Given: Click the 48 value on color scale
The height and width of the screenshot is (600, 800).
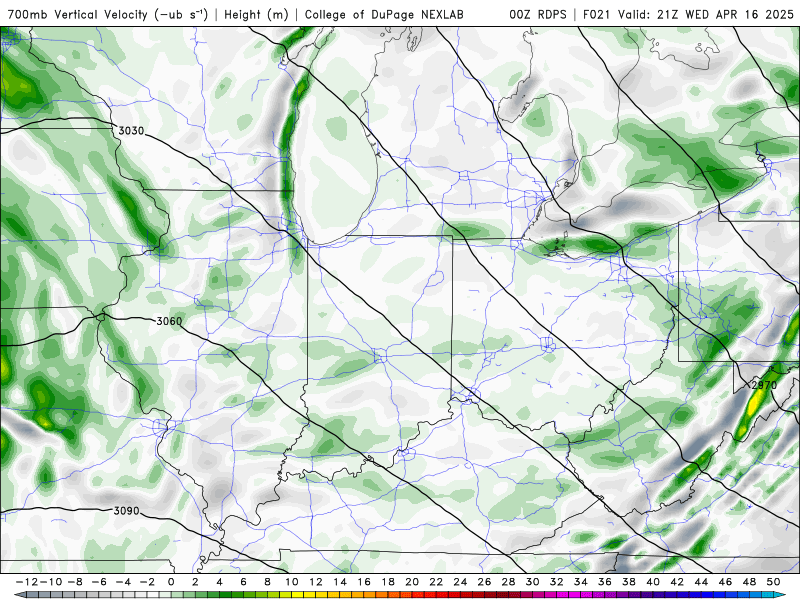Looking at the screenshot, I should (x=749, y=582).
